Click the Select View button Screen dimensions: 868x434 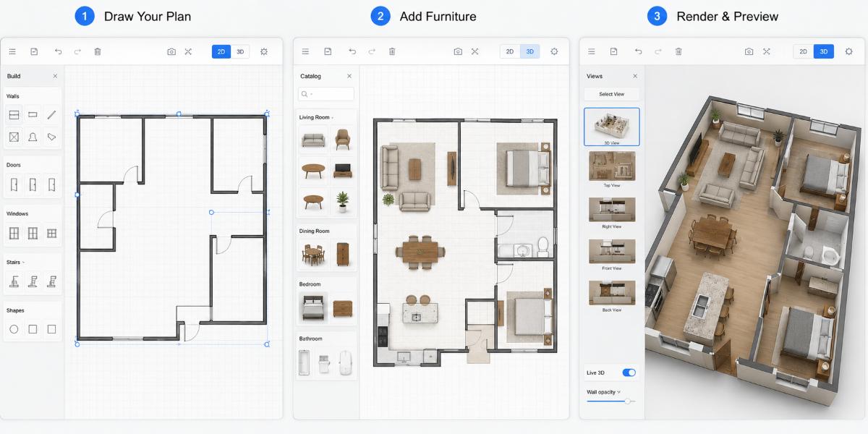pos(611,94)
